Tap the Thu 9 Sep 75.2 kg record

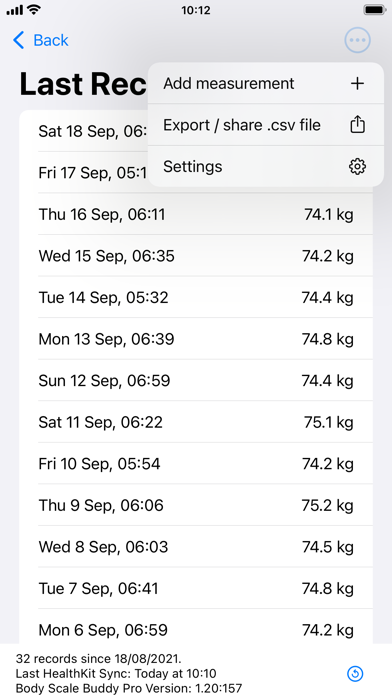click(196, 505)
